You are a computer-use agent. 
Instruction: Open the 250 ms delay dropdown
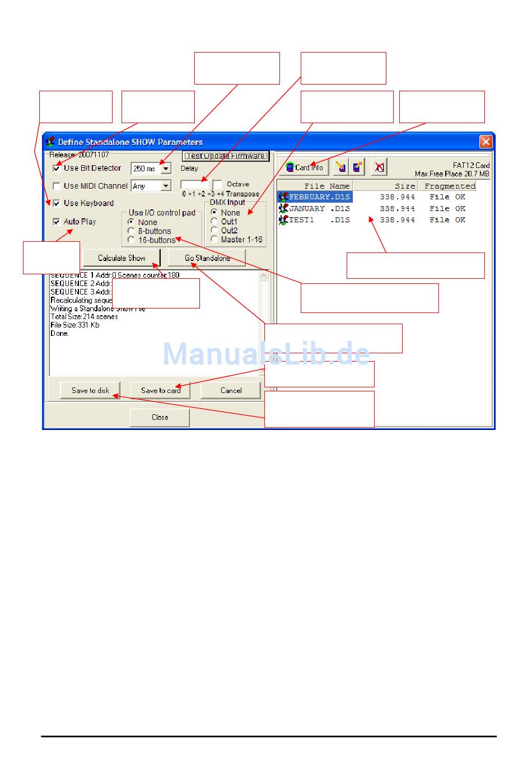(x=166, y=169)
